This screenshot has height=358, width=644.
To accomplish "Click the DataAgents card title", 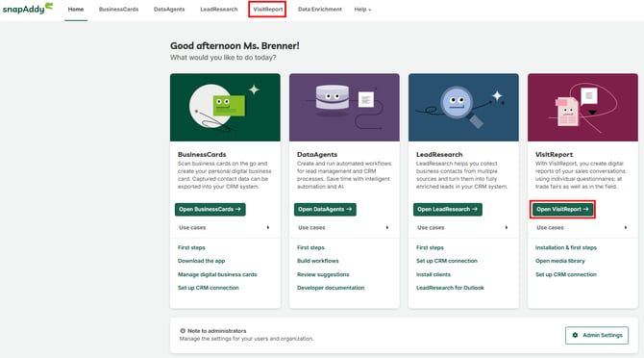I will tap(317, 155).
